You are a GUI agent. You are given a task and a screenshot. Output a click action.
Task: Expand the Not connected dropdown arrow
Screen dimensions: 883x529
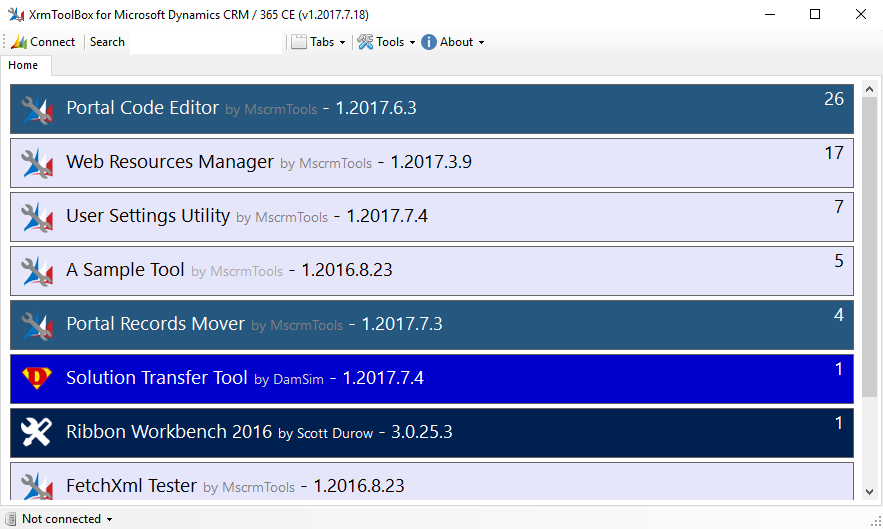coord(109,519)
